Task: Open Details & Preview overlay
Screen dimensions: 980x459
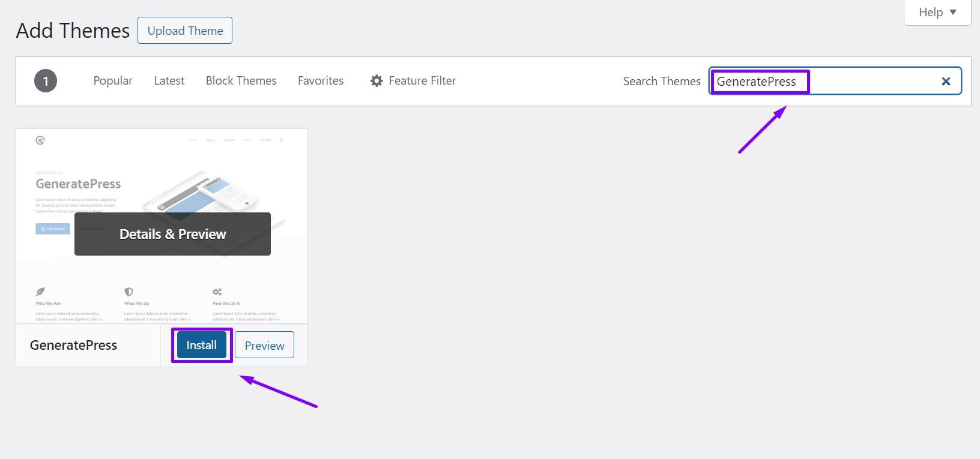Action: point(172,234)
